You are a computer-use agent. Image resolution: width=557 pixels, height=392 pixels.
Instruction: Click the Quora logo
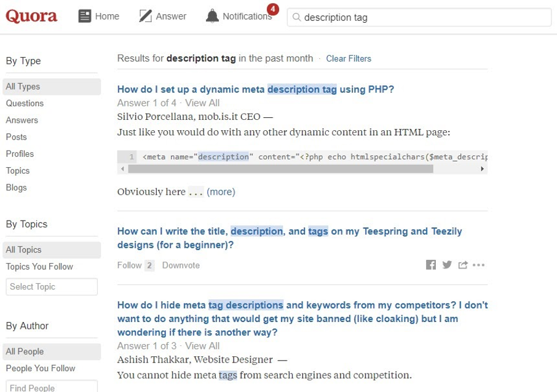(30, 17)
